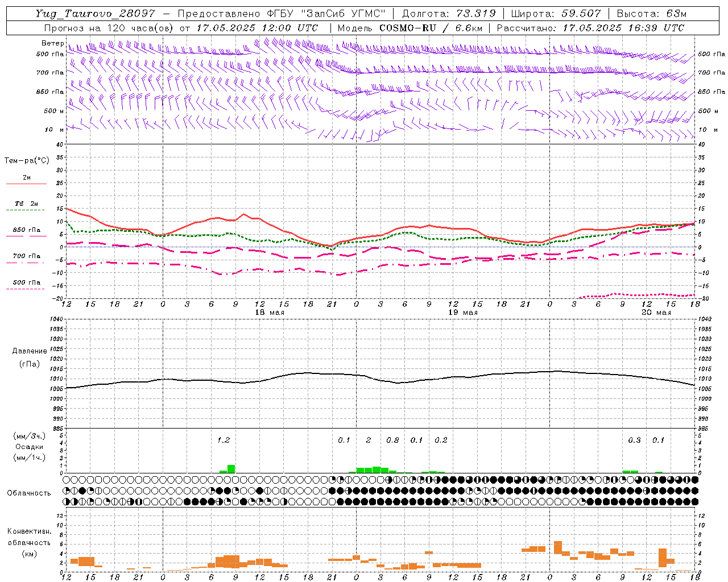
Task: Click the latitude value Широта: 59.507
Action: click(x=556, y=14)
